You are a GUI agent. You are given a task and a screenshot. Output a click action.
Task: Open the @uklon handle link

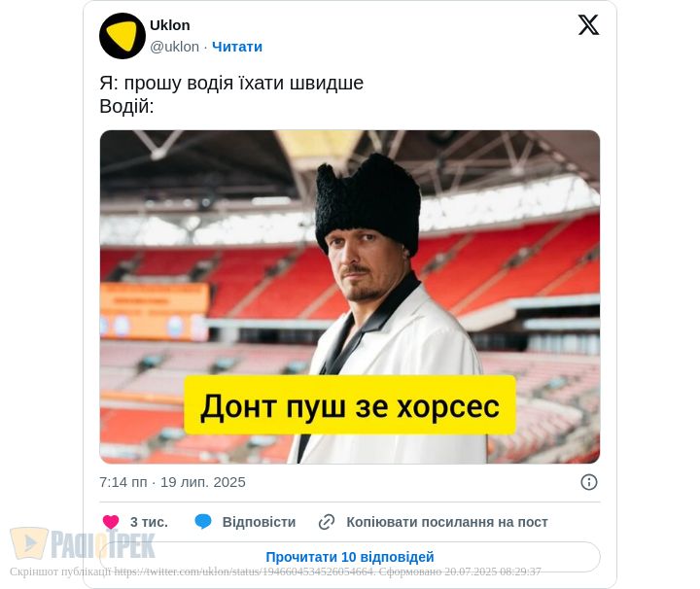point(175,47)
